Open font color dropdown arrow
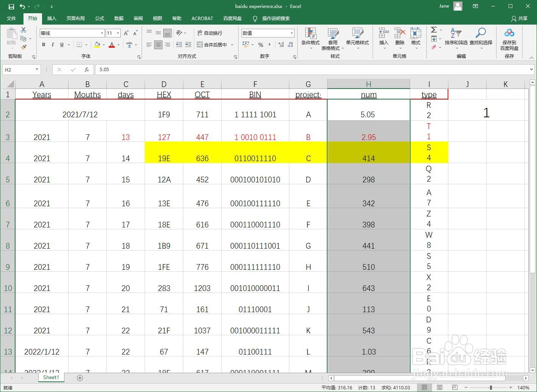This screenshot has width=537, height=392. pos(119,45)
